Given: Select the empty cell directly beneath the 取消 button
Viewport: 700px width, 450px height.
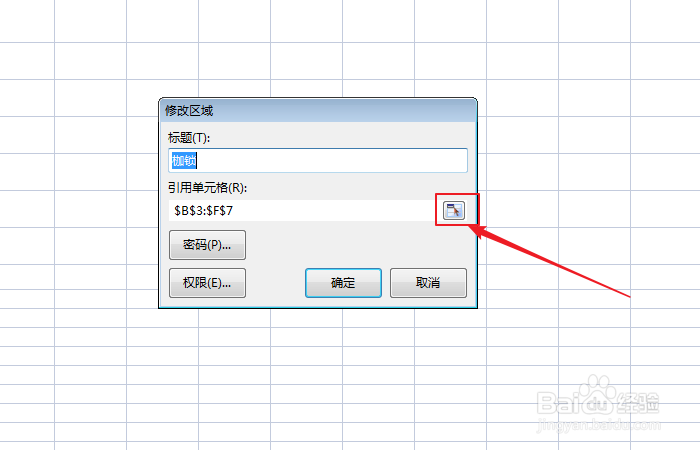Looking at the screenshot, I should coord(450,318).
